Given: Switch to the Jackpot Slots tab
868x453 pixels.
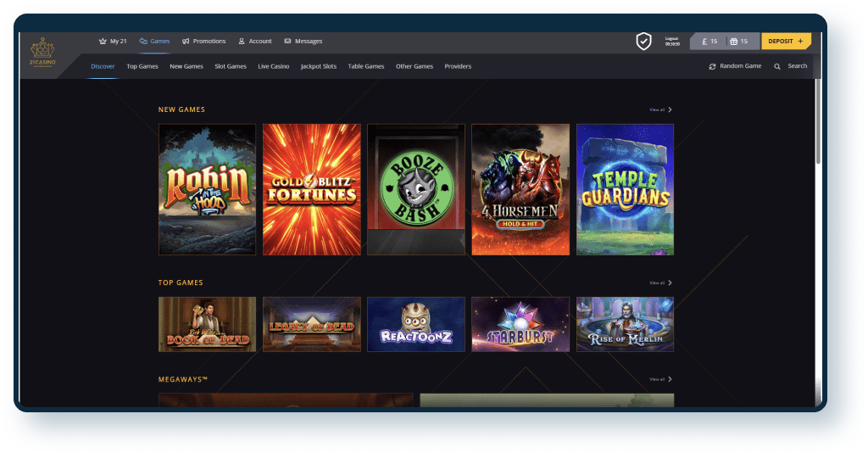Looking at the screenshot, I should [x=319, y=66].
